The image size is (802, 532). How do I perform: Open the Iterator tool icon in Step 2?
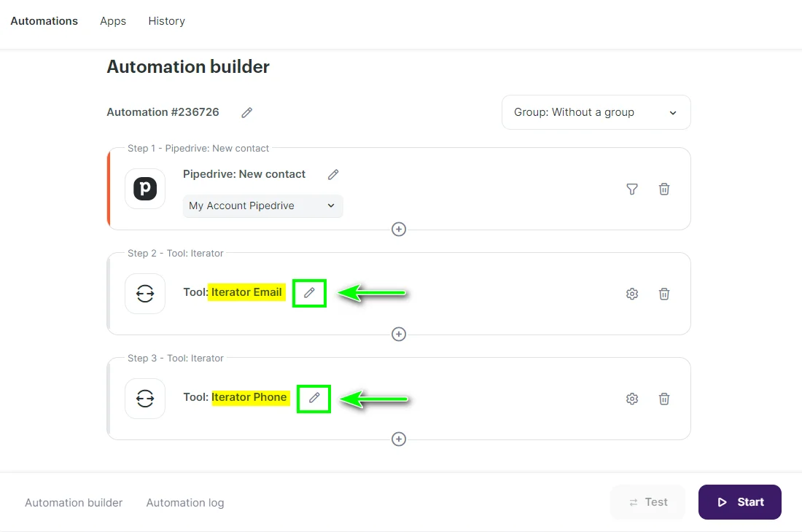[x=144, y=294]
